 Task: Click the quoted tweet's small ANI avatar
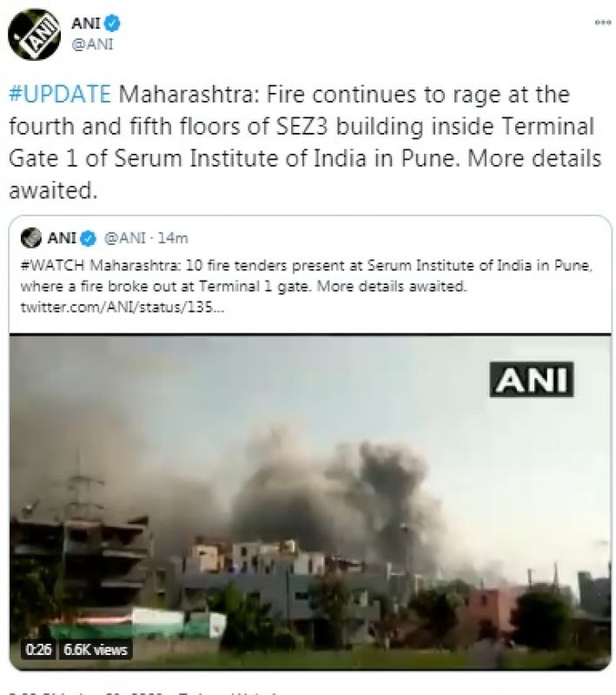tap(31, 237)
